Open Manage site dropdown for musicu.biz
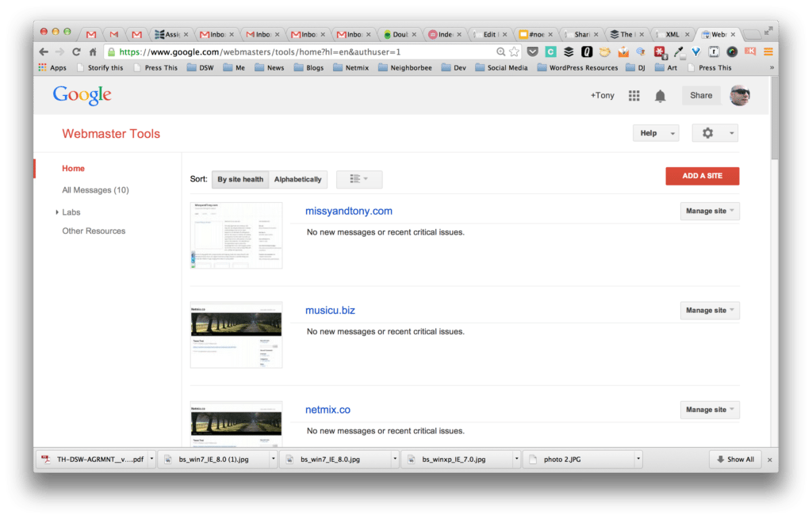Viewport: 812px width, 519px height. 709,311
